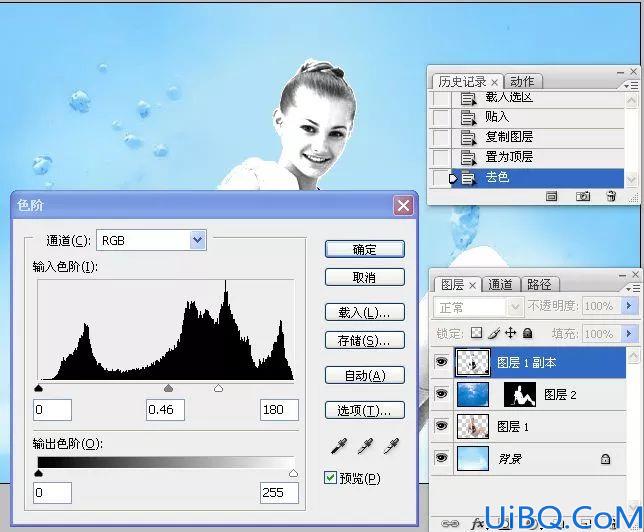This screenshot has height=532, width=644.
Task: Click the delete state trash icon in History
Action: (611, 196)
